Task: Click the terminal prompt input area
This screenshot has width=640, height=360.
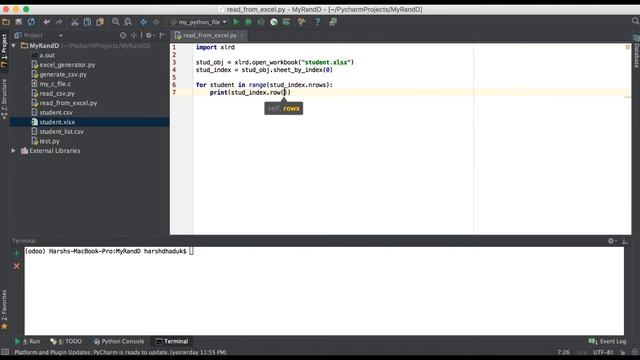Action: click(191, 251)
